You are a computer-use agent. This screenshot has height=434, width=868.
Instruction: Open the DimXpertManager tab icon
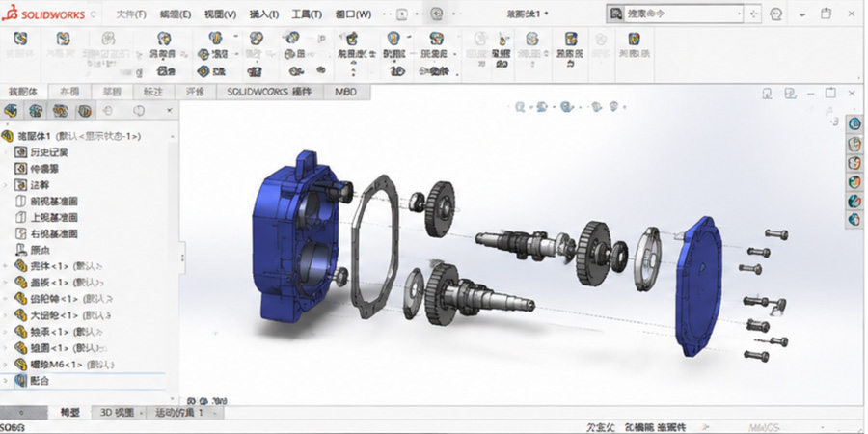(84, 111)
